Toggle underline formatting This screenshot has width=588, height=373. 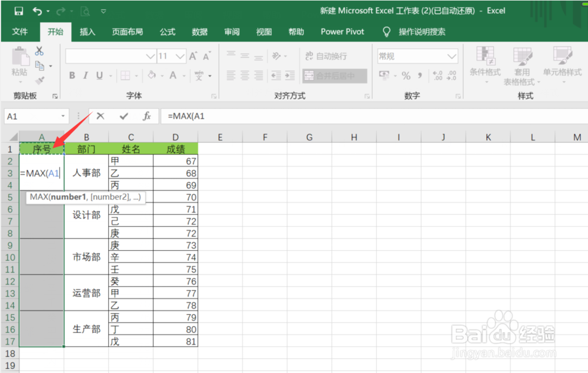[99, 75]
